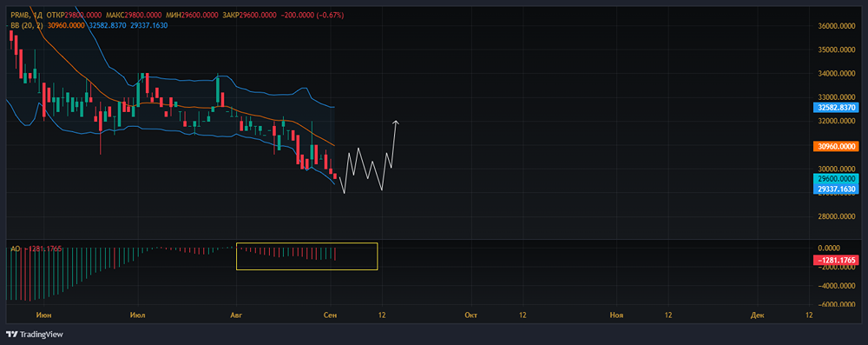The image size is (868, 345).
Task: Click the Июл date on time axis
Action: tap(138, 315)
